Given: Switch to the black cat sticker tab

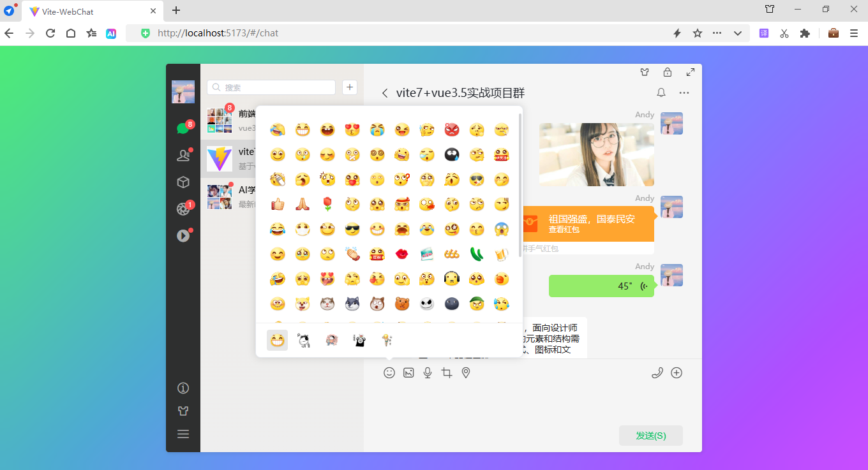Looking at the screenshot, I should [359, 340].
